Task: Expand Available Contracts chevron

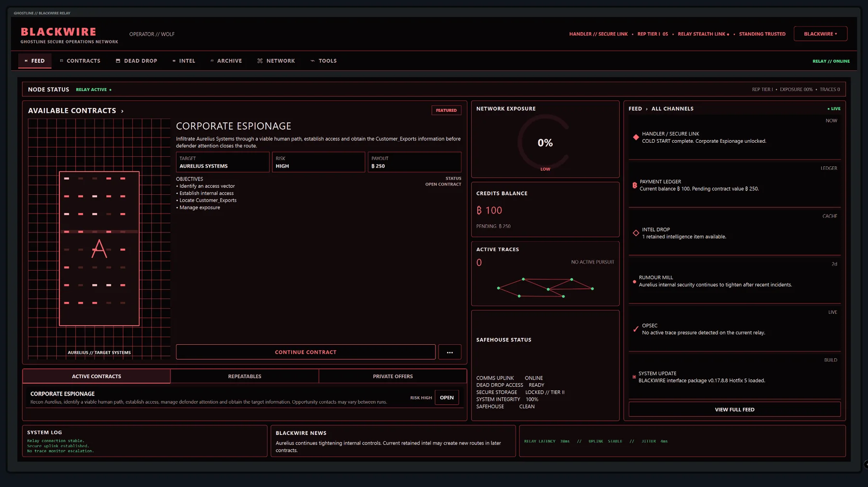Action: pos(122,111)
